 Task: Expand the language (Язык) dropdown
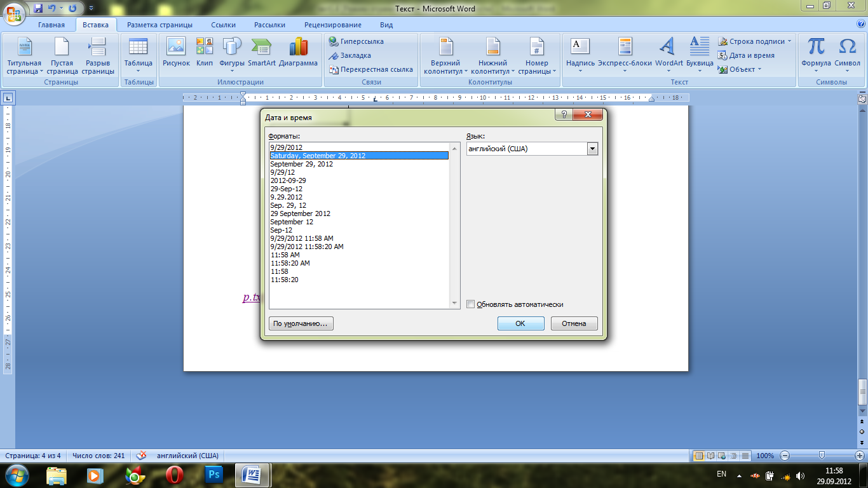[592, 149]
